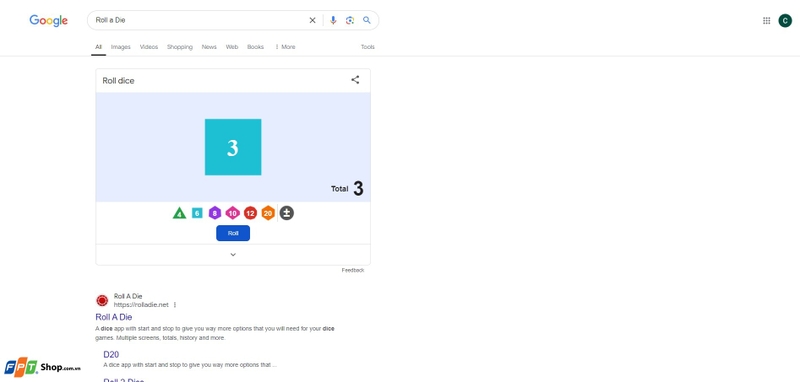Open the Google apps grid
This screenshot has width=800, height=382.
(x=766, y=20)
